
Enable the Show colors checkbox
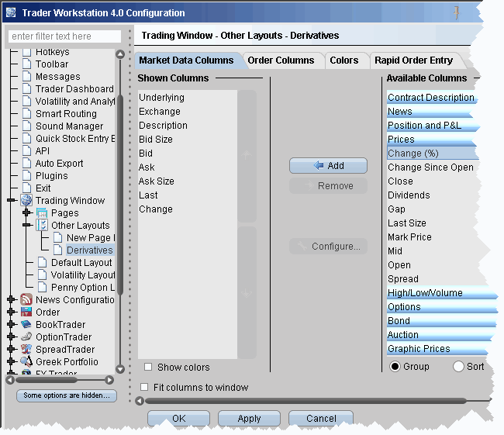[148, 367]
